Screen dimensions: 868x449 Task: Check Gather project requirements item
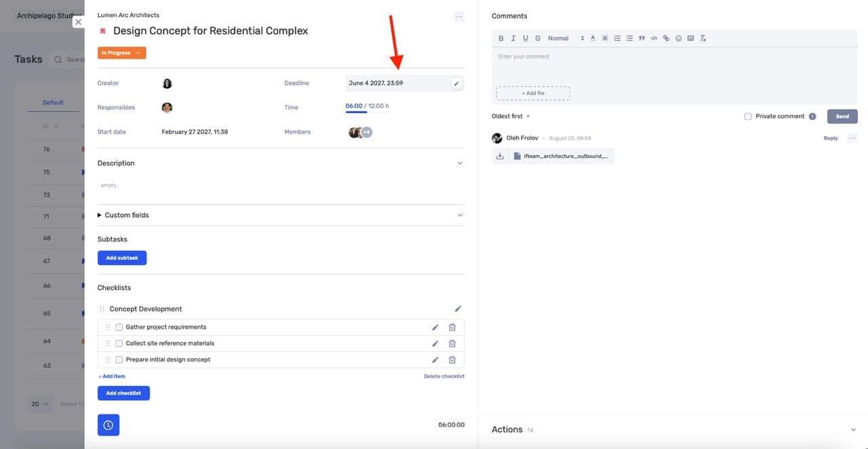click(x=119, y=327)
